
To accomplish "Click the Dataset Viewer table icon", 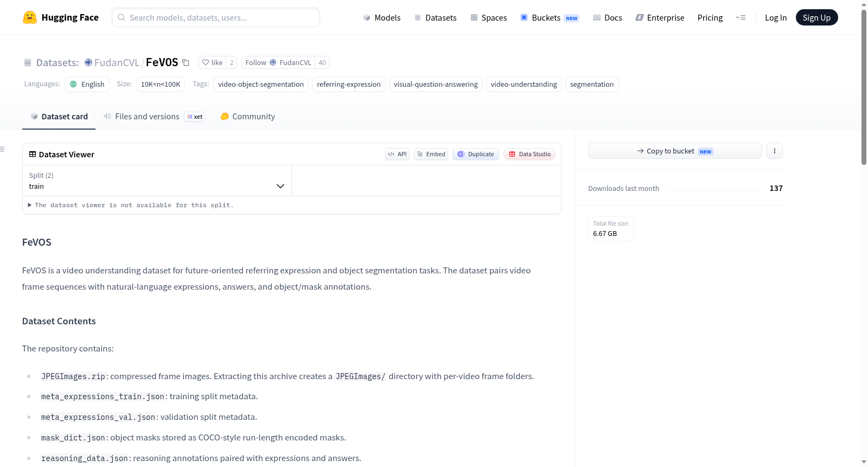I will [33, 154].
